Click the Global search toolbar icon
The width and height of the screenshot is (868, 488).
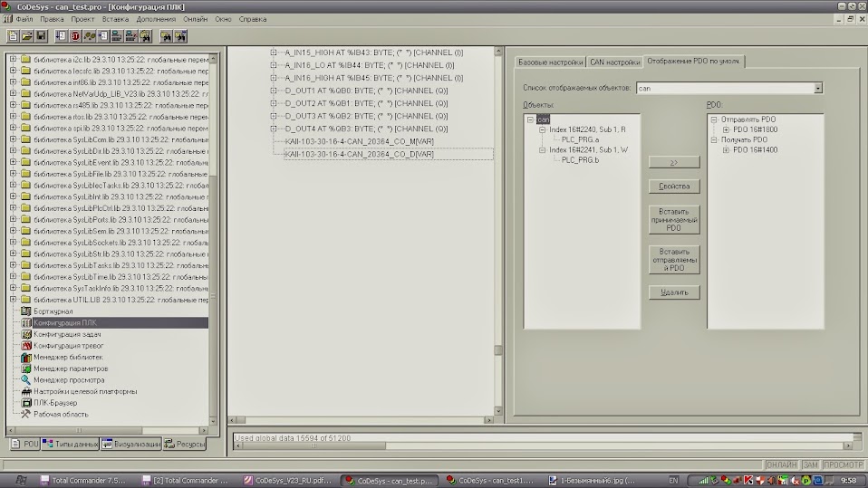pos(145,36)
